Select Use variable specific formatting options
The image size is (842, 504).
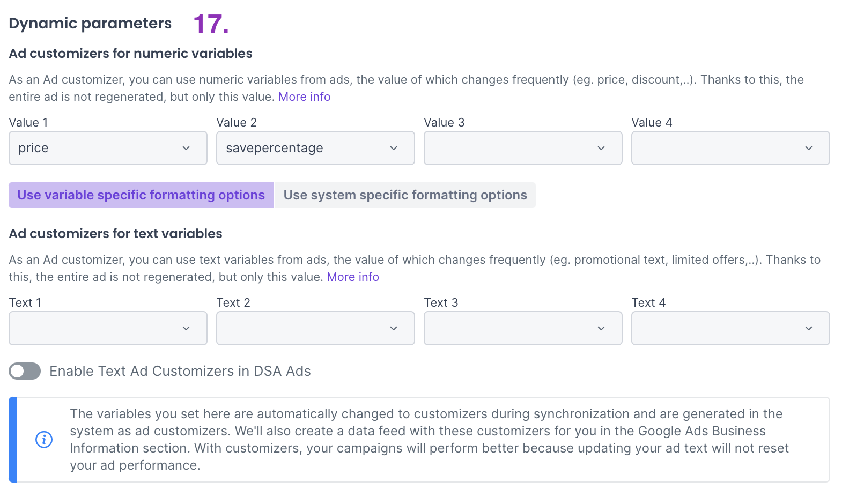pyautogui.click(x=141, y=195)
